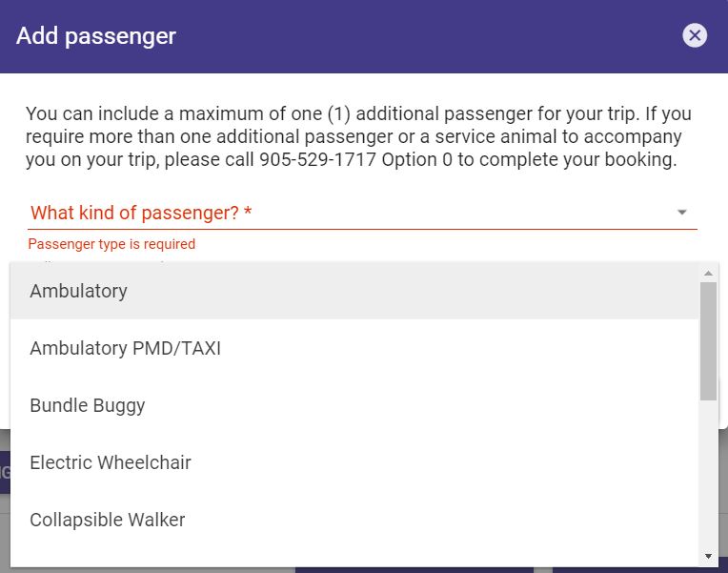
Task: Click the dimmed backdrop right of the list
Action: coord(723,500)
